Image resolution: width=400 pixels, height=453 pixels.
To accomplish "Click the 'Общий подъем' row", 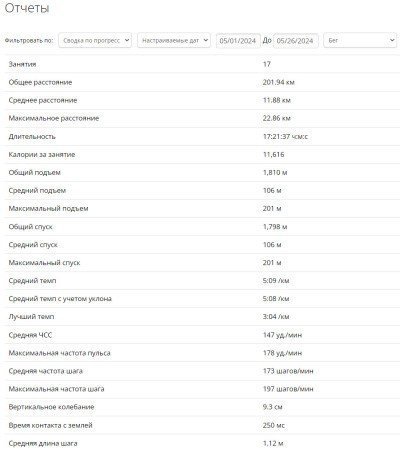I will coord(202,172).
